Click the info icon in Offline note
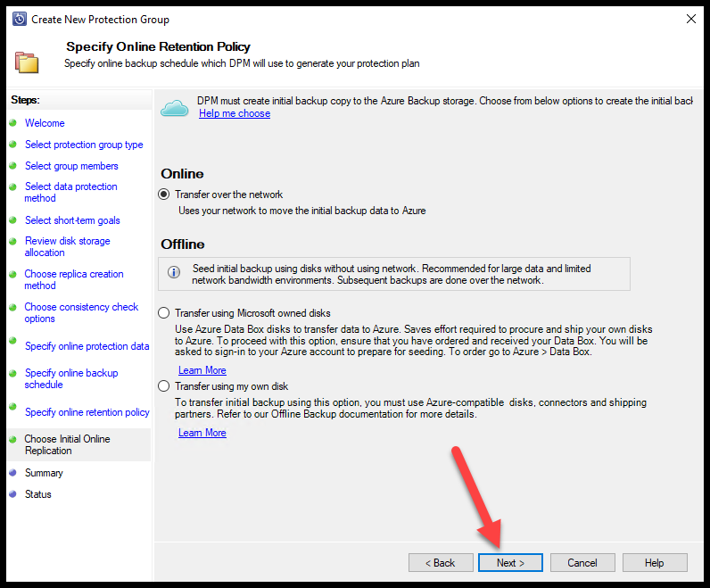The height and width of the screenshot is (588, 710). 174,272
